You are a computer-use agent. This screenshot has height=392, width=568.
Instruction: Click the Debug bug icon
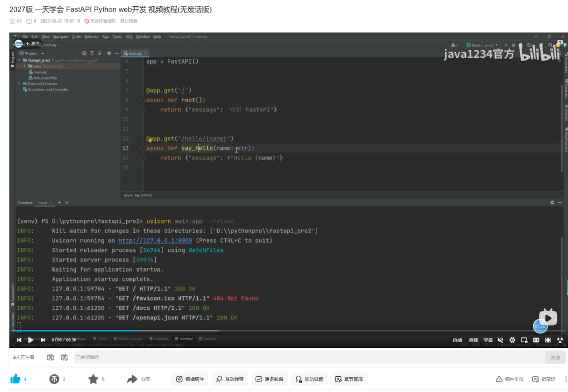tap(513, 45)
